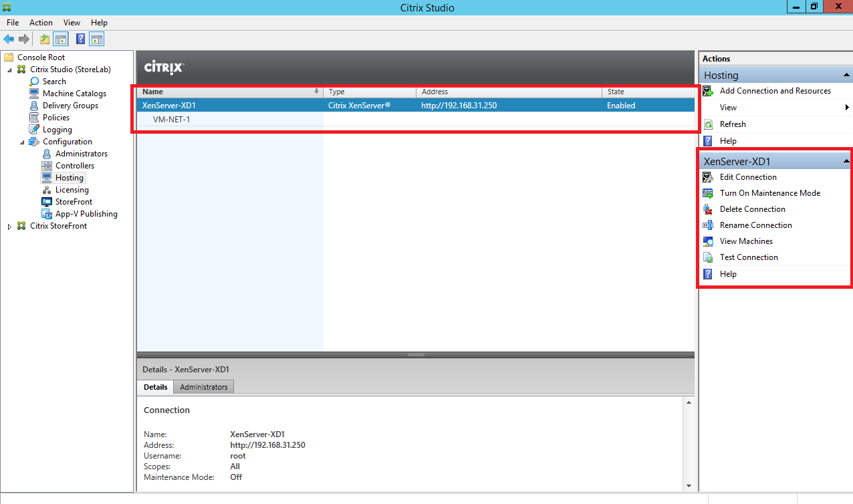Click the Refresh icon in Actions
Viewport: 853px width, 504px height.
tap(708, 124)
